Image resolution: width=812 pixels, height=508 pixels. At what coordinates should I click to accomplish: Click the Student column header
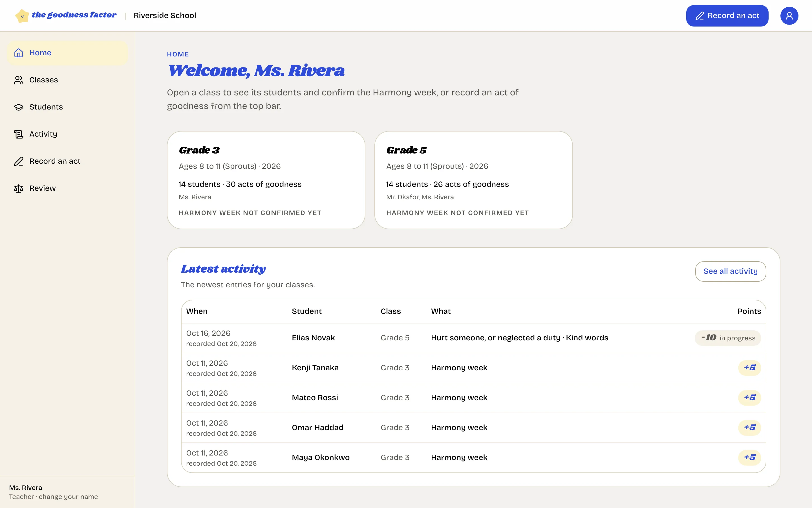307,311
